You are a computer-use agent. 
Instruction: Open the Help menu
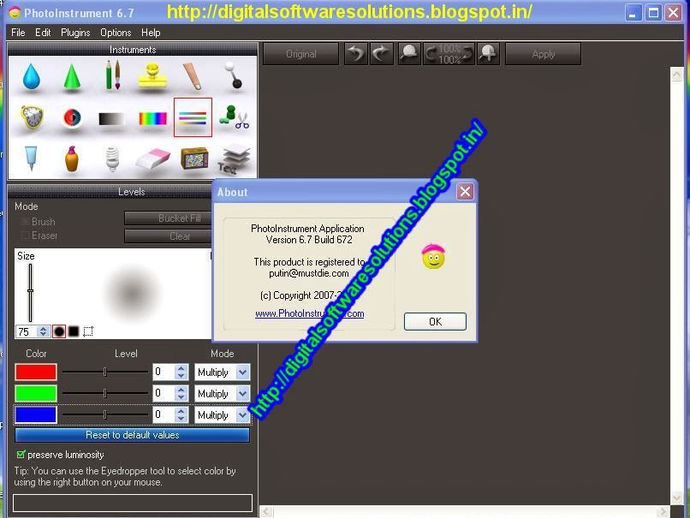click(150, 33)
